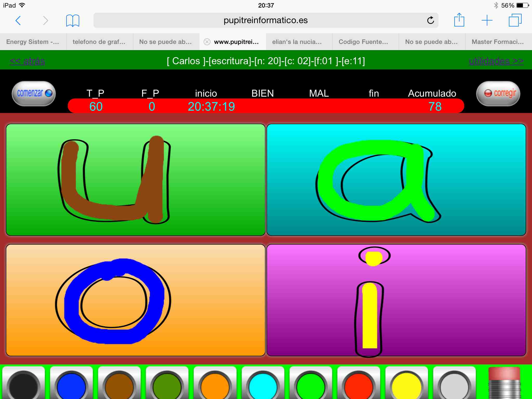Close the www.pupitrei... tab
This screenshot has height=399, width=532.
pos(207,42)
